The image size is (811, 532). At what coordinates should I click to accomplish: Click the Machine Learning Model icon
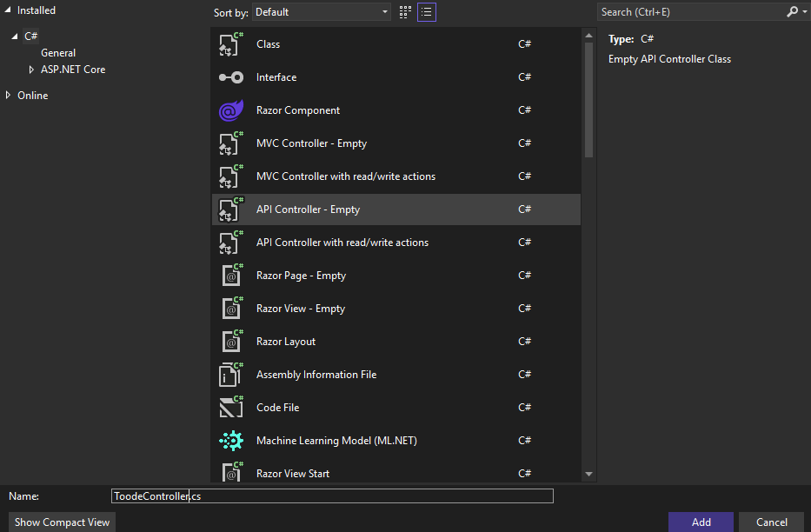pyautogui.click(x=230, y=441)
